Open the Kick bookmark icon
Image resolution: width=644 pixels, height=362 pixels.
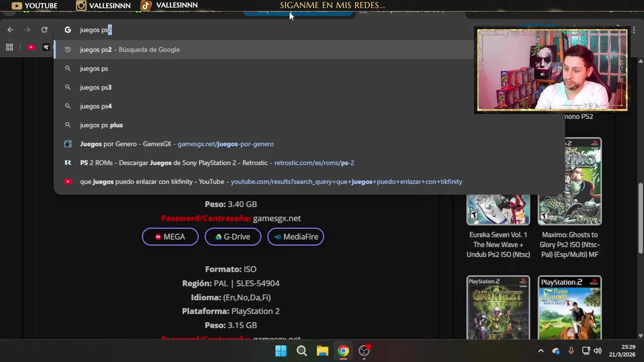46,47
